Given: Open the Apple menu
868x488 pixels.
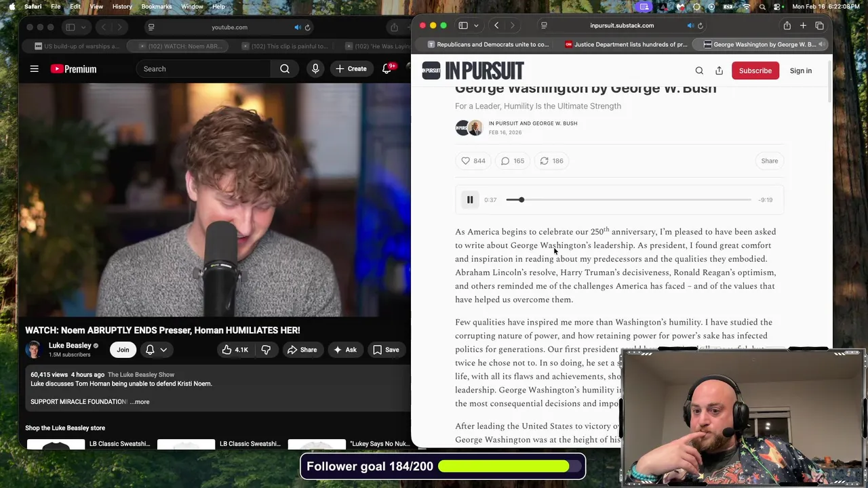Looking at the screenshot, I should pyautogui.click(x=12, y=7).
